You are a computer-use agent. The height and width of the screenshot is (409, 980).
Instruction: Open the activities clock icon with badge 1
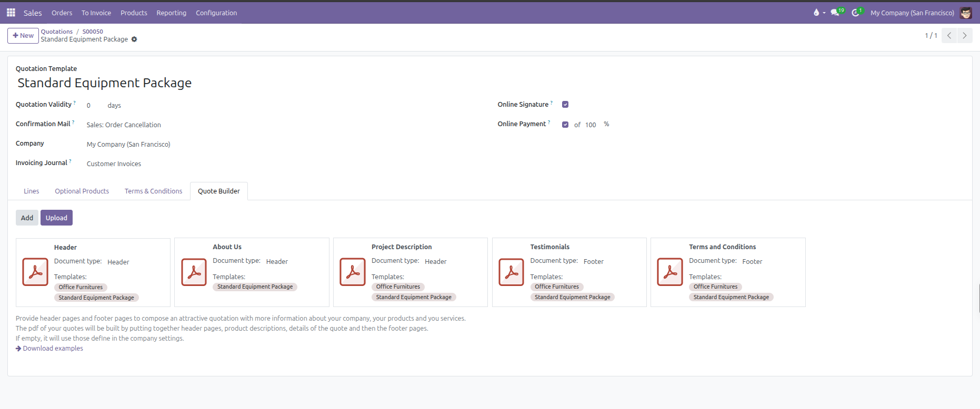pyautogui.click(x=857, y=12)
